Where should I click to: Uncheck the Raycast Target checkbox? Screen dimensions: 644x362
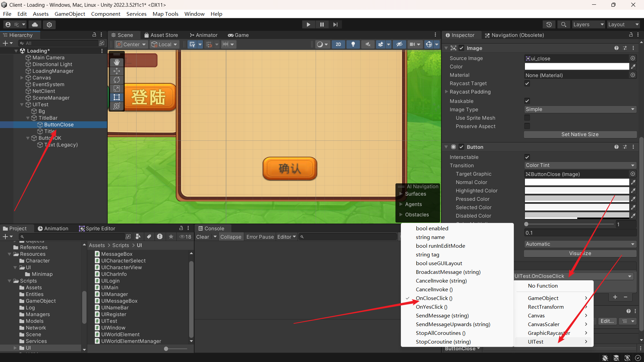pos(527,83)
